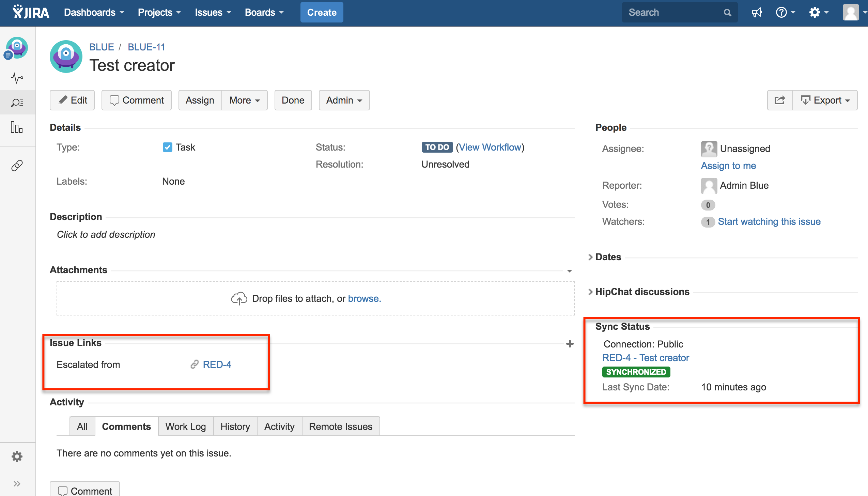
Task: Click the blue Create button
Action: [322, 13]
